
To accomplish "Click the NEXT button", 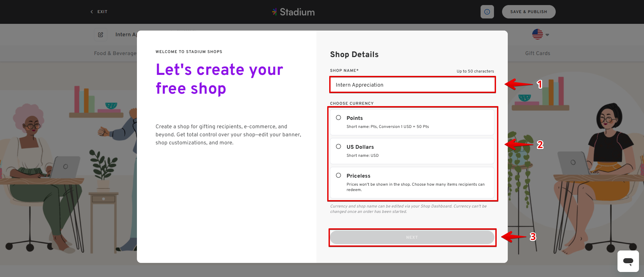I will [x=412, y=237].
